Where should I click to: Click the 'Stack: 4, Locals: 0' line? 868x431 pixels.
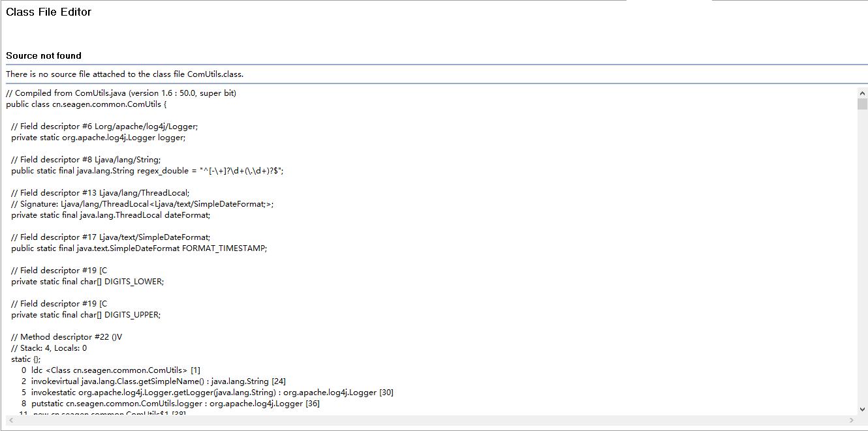tap(49, 348)
